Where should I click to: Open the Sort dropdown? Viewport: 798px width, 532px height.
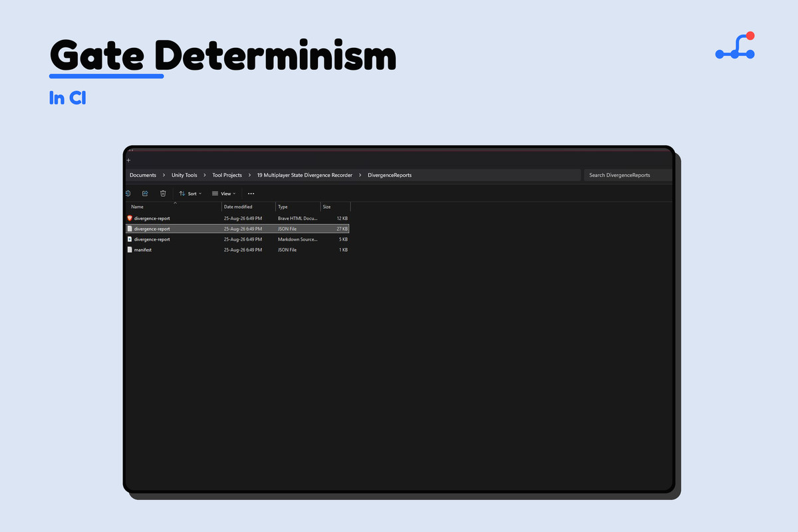click(x=190, y=194)
